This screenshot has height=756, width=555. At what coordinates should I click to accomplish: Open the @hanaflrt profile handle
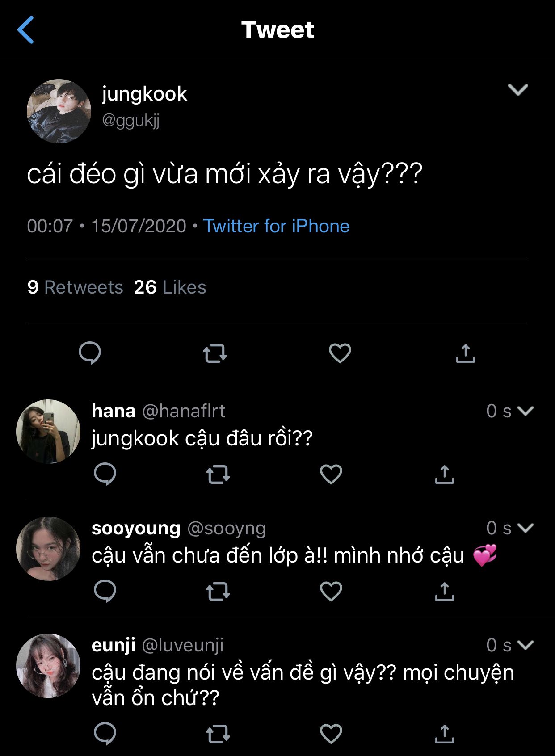point(184,411)
